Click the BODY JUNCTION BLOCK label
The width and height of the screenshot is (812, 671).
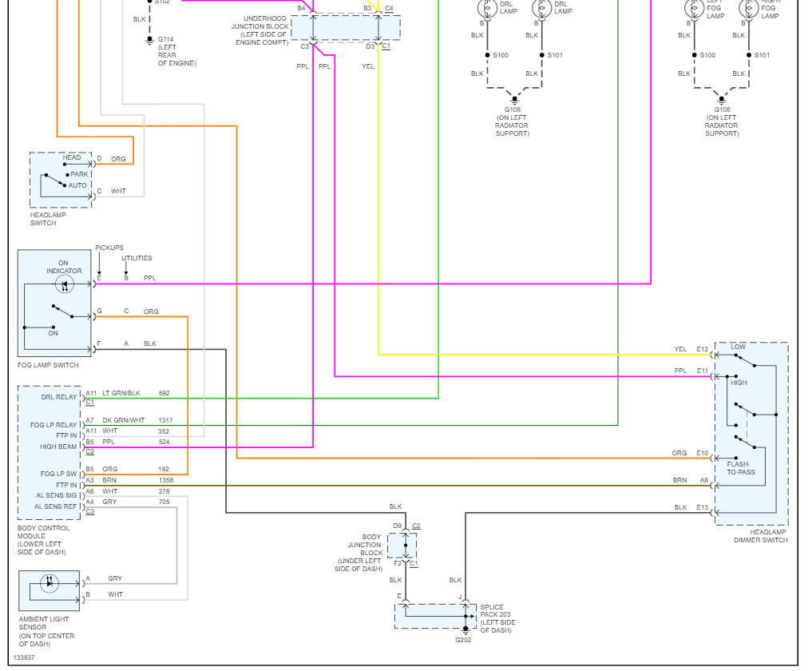[x=358, y=553]
